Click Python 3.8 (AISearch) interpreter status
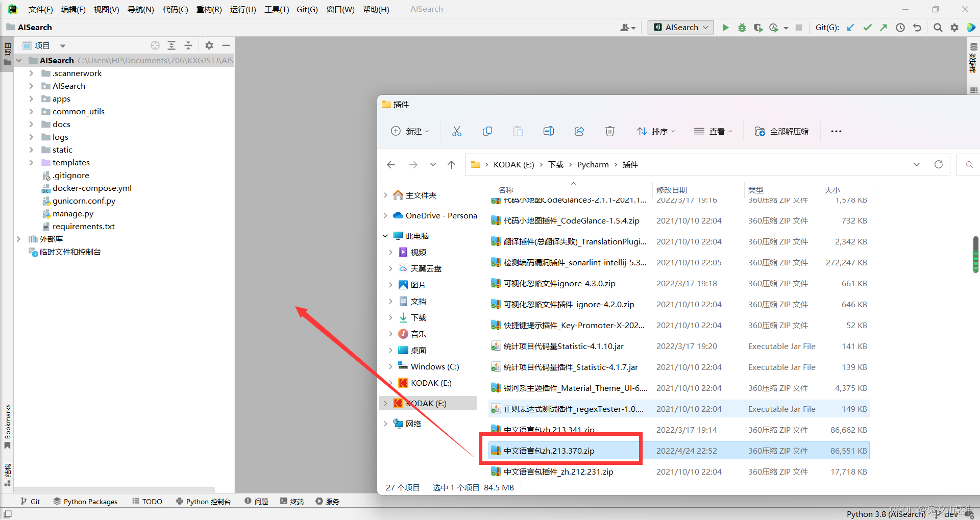This screenshot has width=980, height=520. point(886,514)
